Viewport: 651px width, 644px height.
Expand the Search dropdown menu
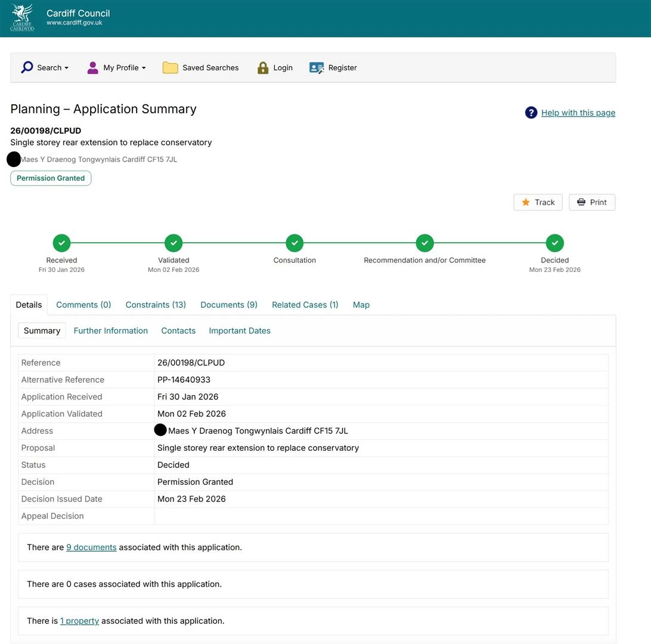pyautogui.click(x=52, y=67)
